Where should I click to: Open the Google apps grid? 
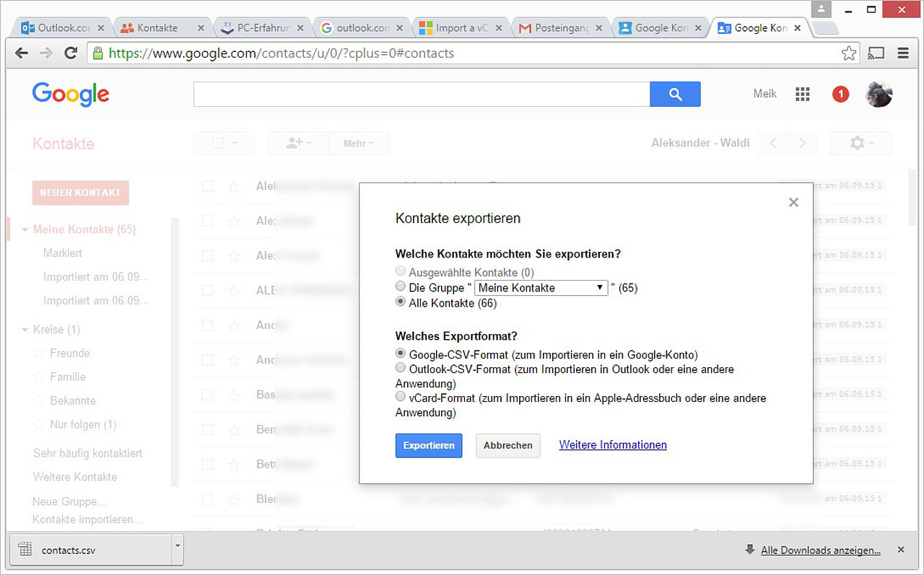coord(803,94)
